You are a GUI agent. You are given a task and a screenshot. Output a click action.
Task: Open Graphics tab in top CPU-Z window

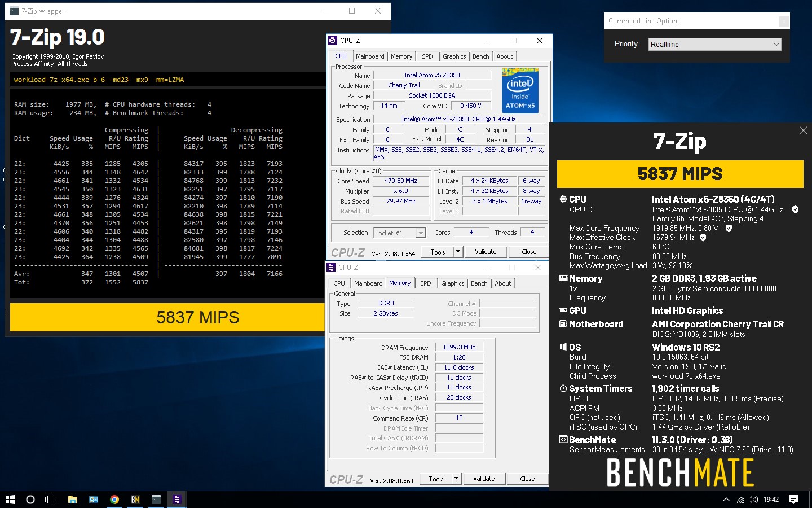pos(454,56)
